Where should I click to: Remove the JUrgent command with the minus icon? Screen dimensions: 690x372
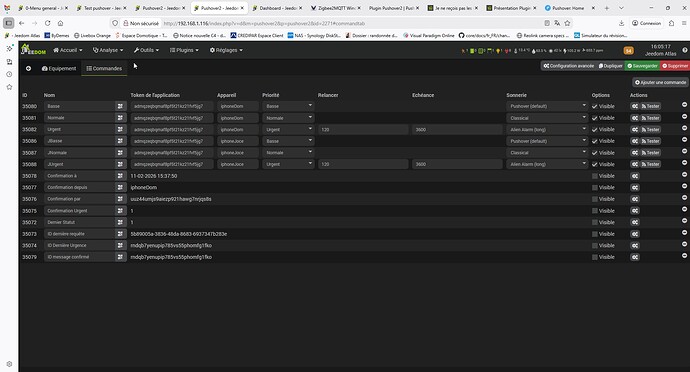pos(684,163)
